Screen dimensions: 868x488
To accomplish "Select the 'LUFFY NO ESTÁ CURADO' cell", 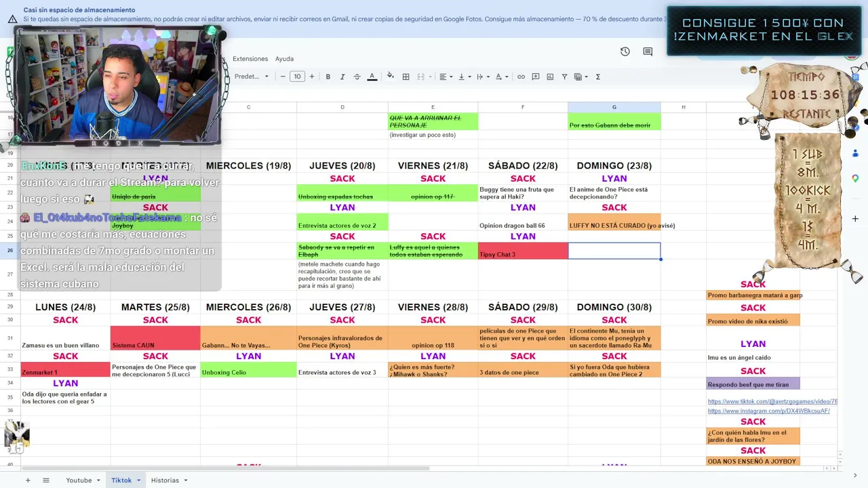I will (614, 222).
